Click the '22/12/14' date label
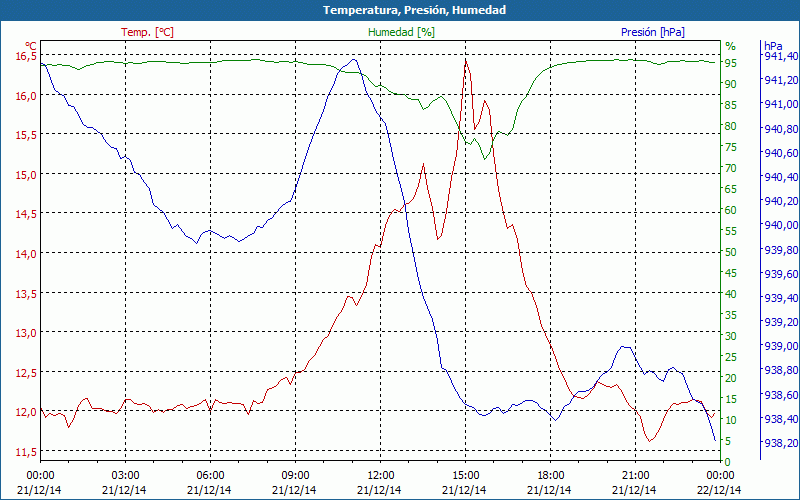Image resolution: width=800 pixels, height=500 pixels. coord(719,490)
